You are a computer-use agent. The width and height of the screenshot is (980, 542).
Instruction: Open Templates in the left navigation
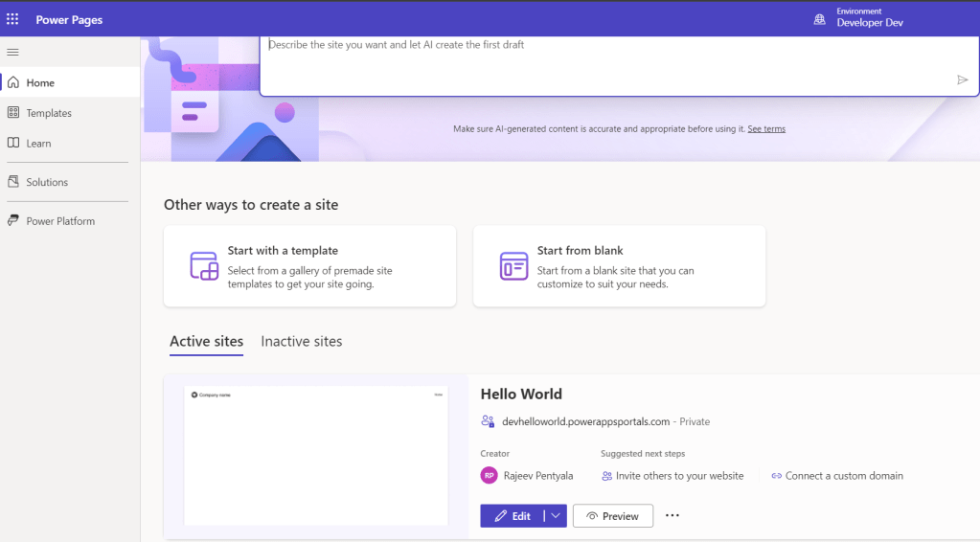[49, 113]
